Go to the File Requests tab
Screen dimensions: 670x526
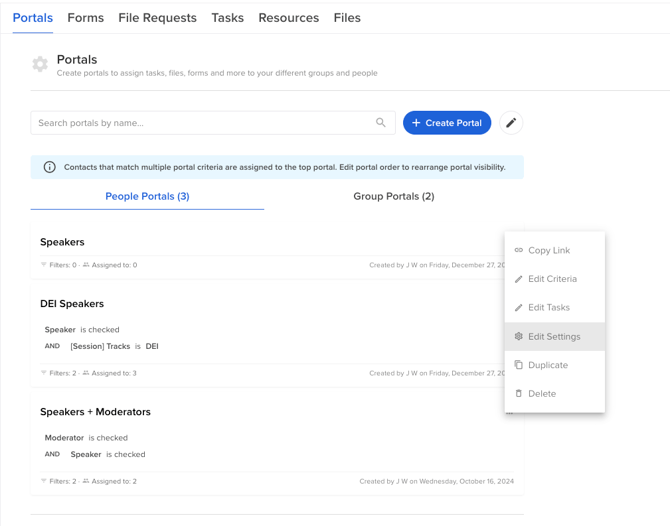point(157,18)
